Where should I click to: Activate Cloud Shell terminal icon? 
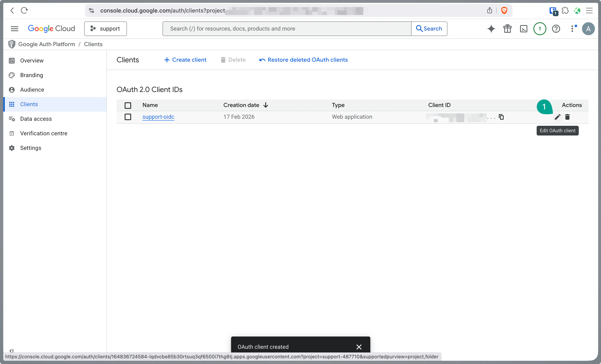pyautogui.click(x=523, y=29)
